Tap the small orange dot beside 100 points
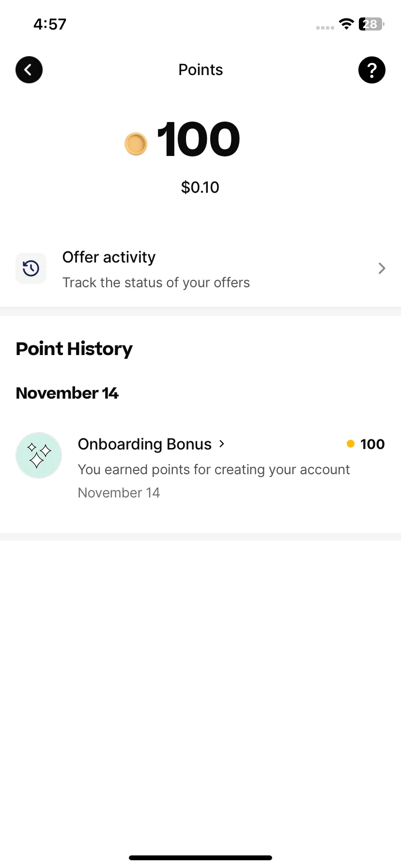The image size is (401, 868). point(351,444)
